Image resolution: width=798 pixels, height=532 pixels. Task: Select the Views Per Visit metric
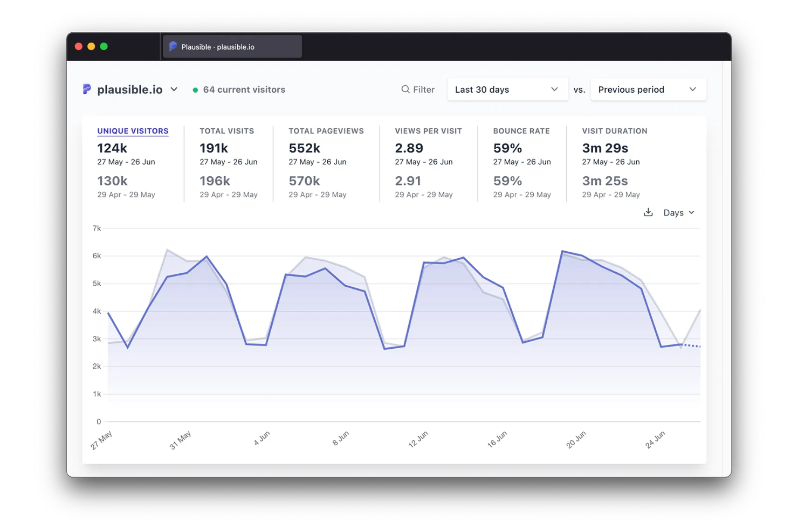[428, 131]
